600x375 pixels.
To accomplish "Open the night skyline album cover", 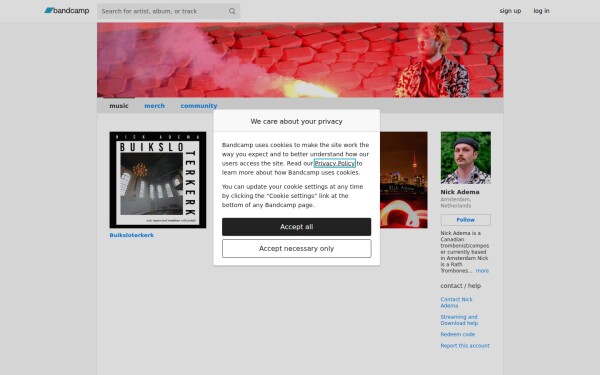I will coord(404,180).
